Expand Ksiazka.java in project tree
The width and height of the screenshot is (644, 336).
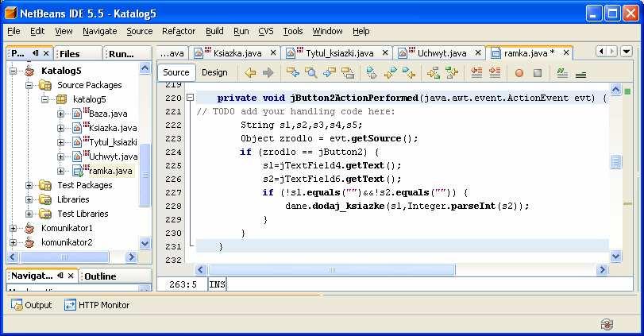click(x=61, y=128)
